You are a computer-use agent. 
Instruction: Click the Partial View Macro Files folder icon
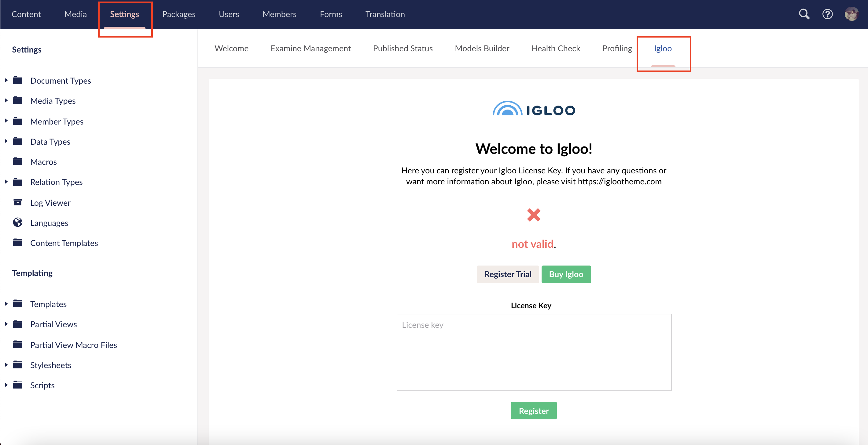tap(17, 345)
